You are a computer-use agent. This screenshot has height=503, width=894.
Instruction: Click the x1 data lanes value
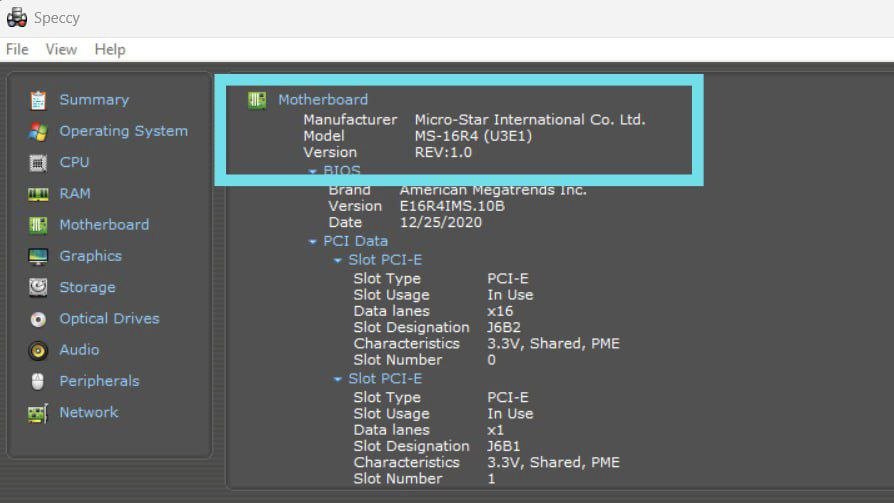coord(495,430)
